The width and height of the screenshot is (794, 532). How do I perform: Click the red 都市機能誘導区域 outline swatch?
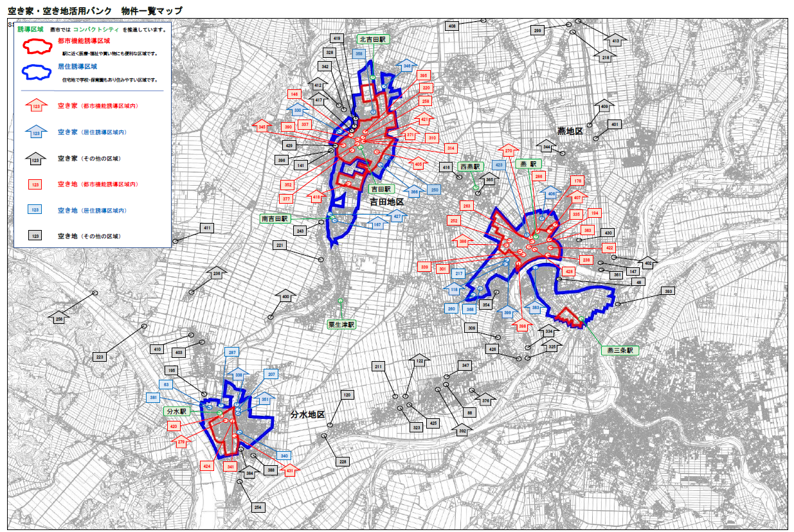click(x=39, y=47)
